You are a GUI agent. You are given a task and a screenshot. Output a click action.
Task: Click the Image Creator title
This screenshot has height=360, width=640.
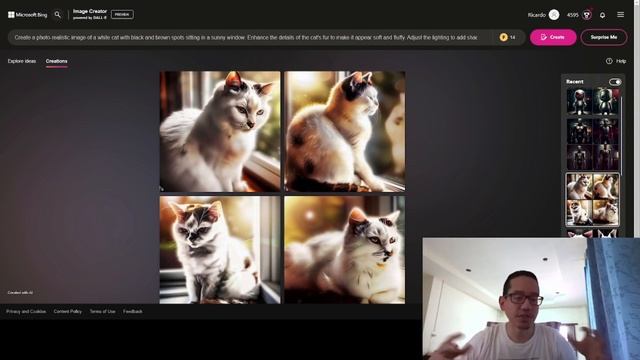pos(90,11)
